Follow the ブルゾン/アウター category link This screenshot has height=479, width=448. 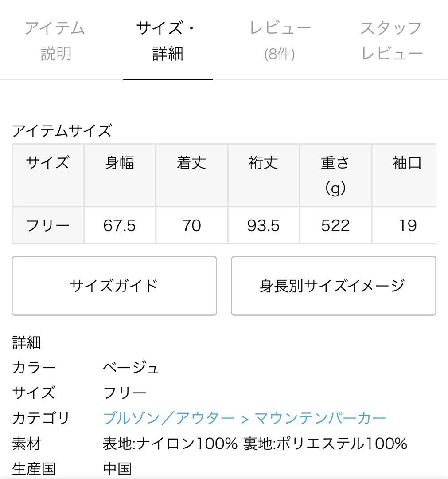(x=169, y=418)
